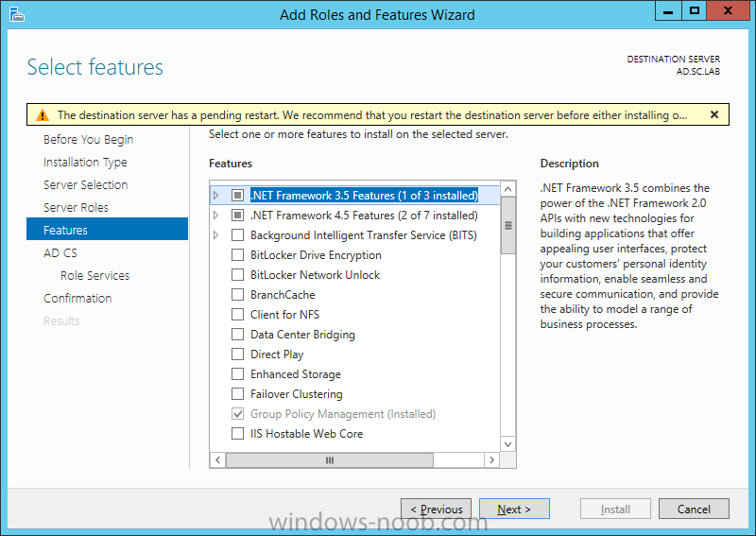Click the Previous button
The image size is (756, 536).
[x=436, y=509]
